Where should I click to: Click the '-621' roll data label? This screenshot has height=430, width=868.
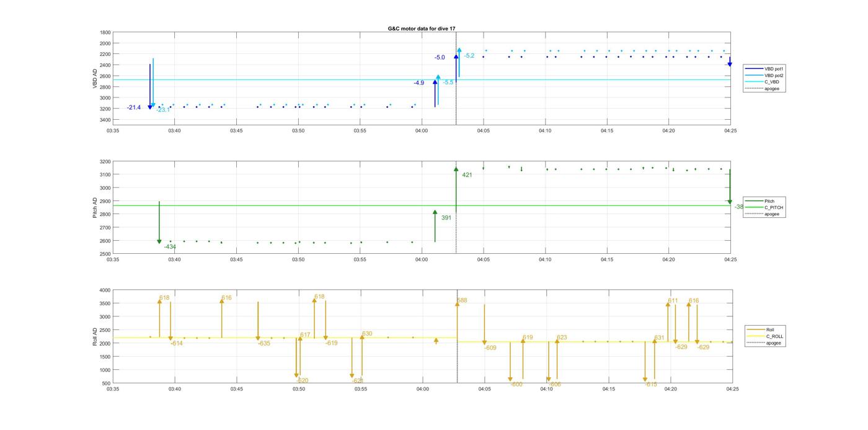point(357,380)
